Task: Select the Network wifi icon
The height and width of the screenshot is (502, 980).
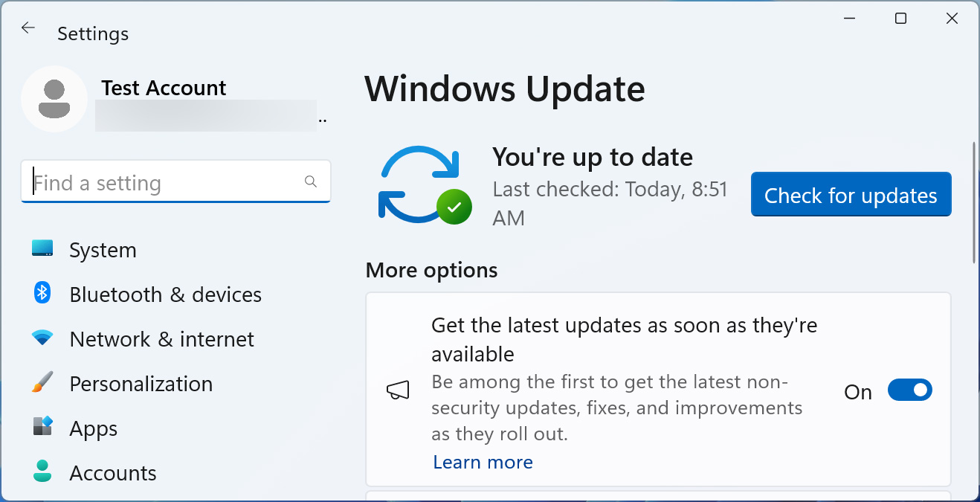Action: point(42,338)
